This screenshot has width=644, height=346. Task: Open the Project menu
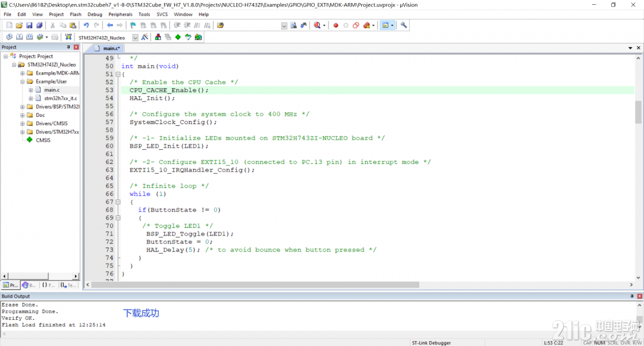56,14
